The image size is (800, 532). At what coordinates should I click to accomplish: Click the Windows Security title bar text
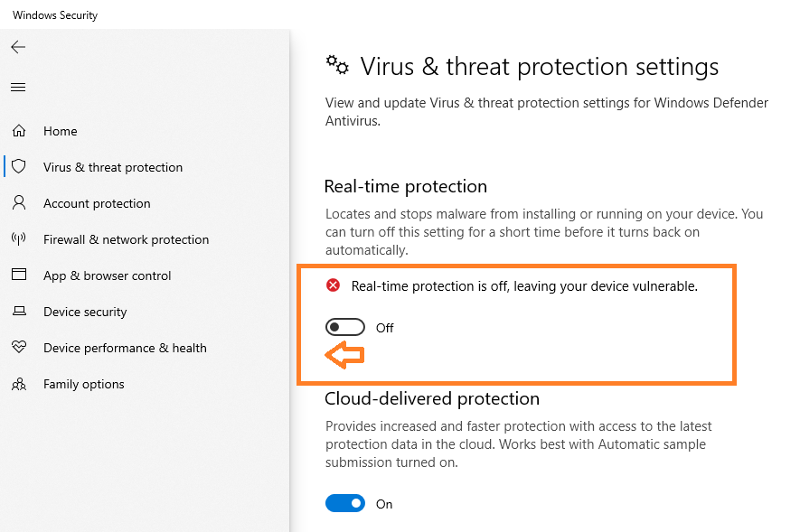tap(54, 14)
